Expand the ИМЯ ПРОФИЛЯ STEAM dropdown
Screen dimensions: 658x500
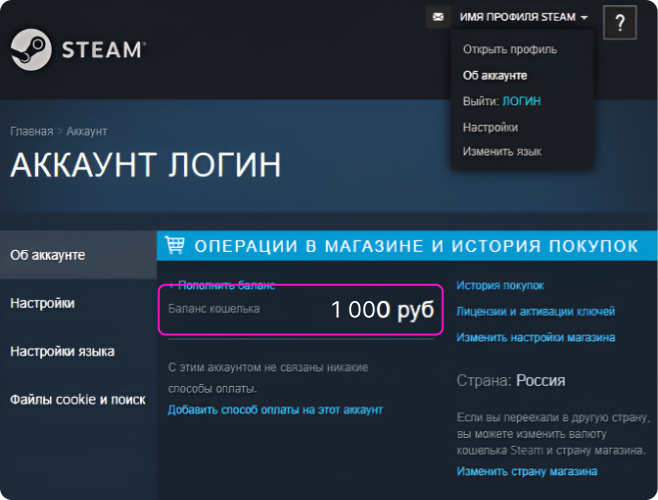(523, 17)
